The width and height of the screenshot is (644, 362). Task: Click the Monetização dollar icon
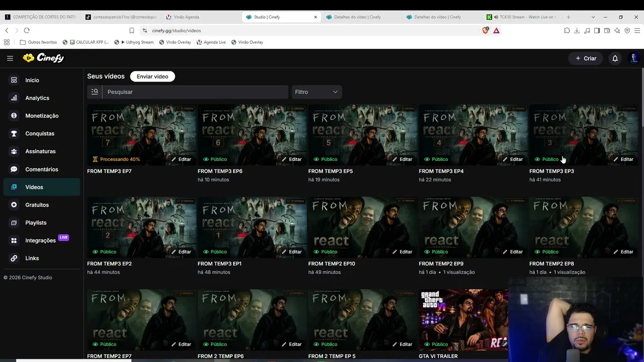[x=14, y=116]
